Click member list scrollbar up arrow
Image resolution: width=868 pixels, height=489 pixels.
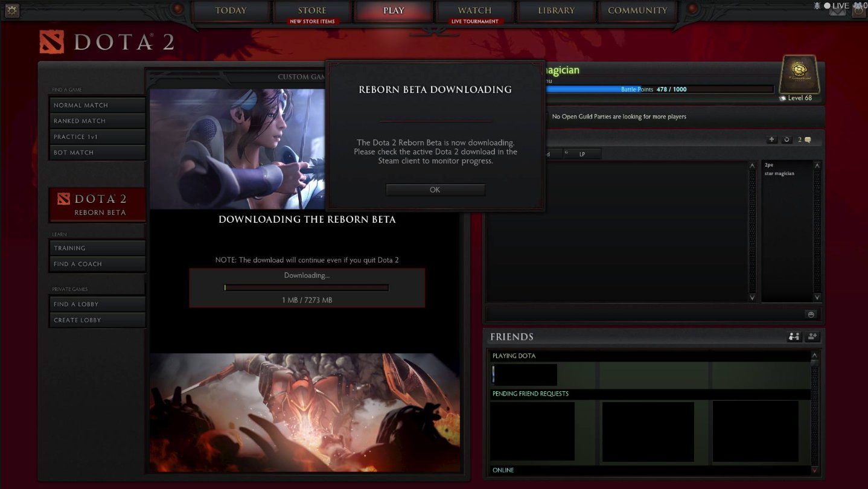point(817,165)
